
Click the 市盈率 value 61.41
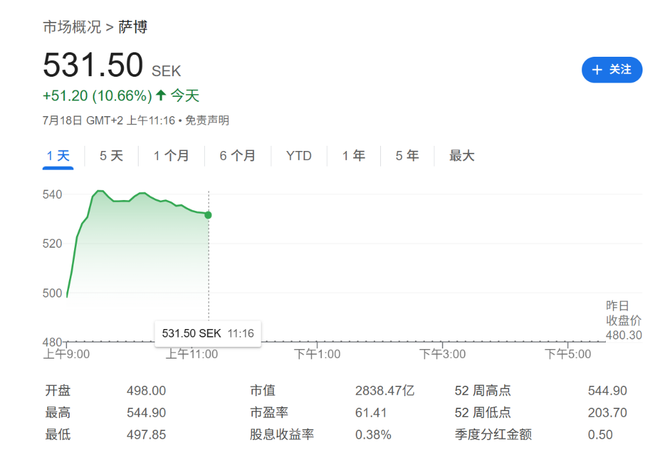370,412
